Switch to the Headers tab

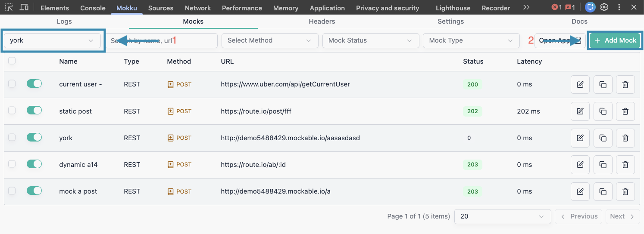(x=322, y=22)
